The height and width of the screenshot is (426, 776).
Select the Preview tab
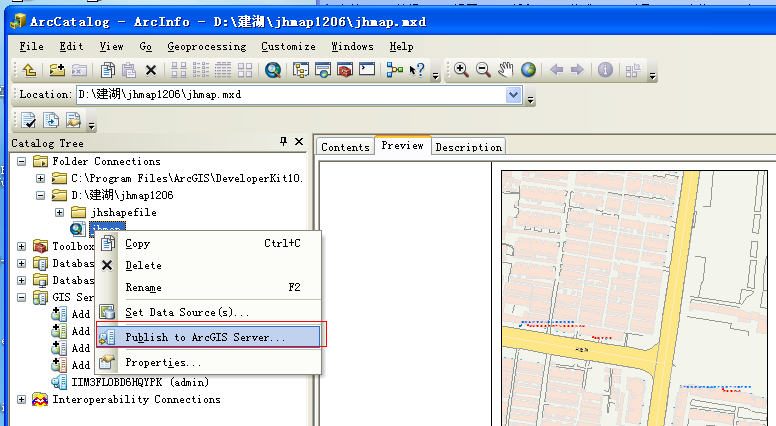click(x=402, y=145)
